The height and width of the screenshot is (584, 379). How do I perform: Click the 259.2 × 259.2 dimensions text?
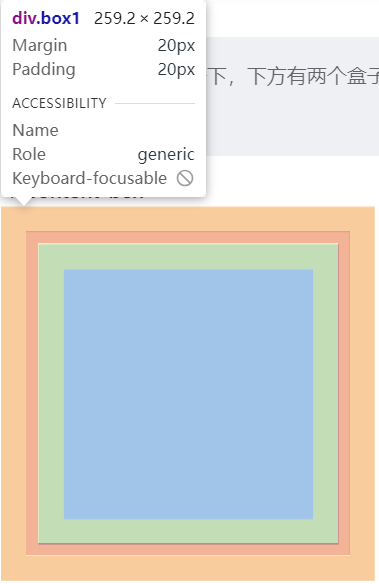pos(144,18)
